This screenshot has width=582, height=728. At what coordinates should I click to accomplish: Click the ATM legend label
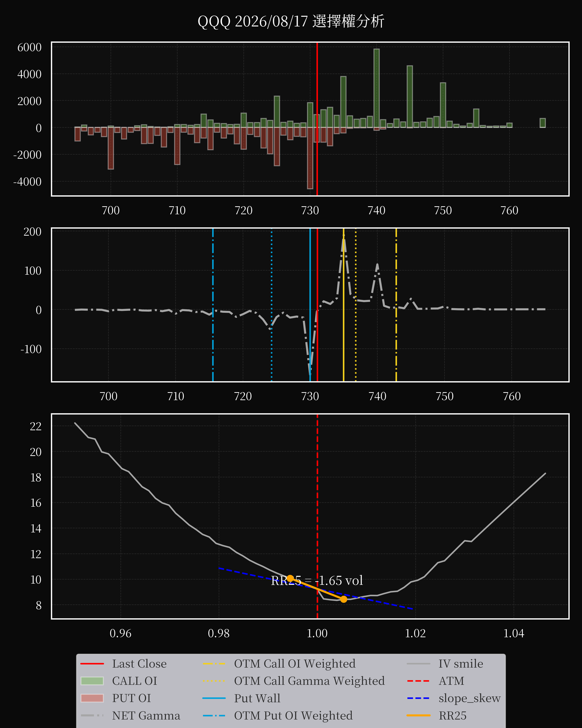452,681
